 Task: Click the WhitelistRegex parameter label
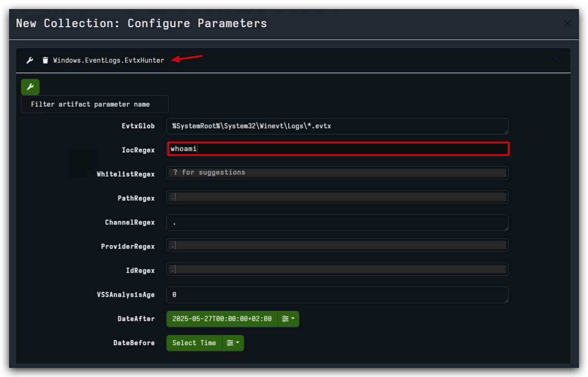(x=126, y=174)
